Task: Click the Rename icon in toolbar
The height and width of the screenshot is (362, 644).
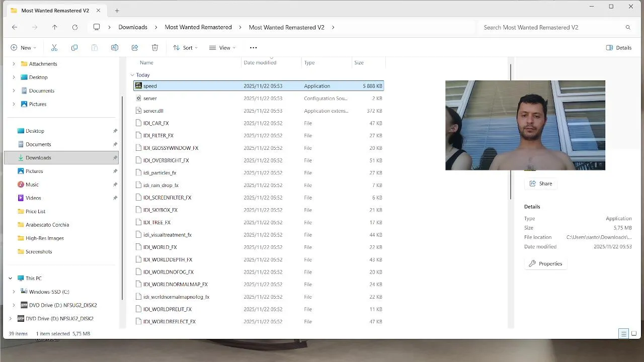Action: coord(115,48)
